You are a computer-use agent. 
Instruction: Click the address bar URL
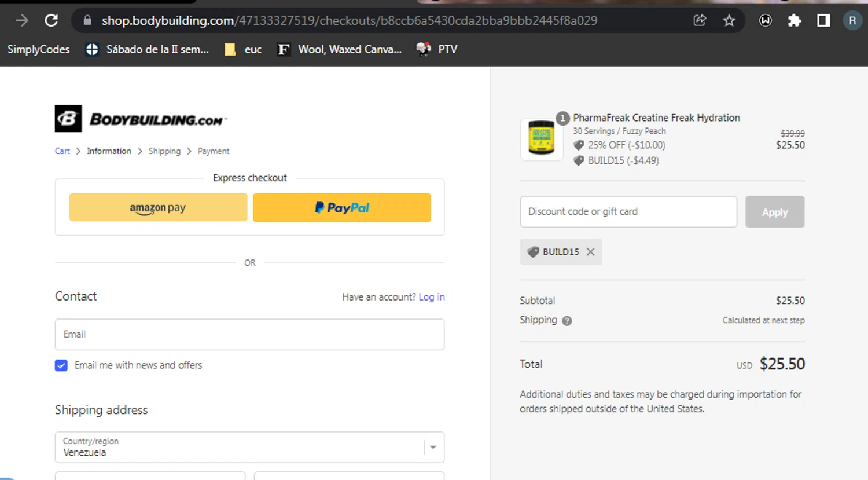click(350, 21)
